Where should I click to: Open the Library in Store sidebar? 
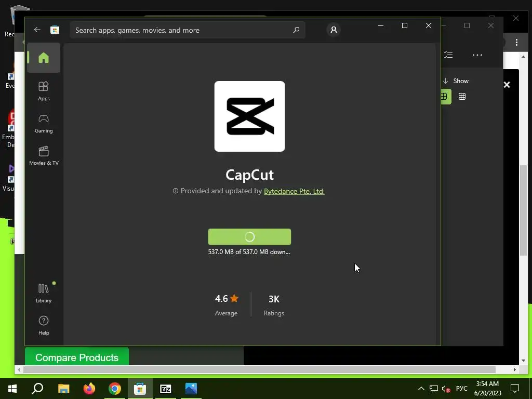tap(44, 293)
